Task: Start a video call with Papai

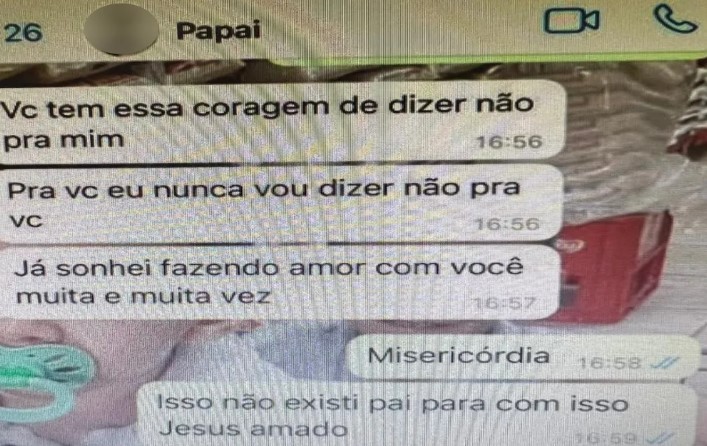Action: (x=571, y=21)
